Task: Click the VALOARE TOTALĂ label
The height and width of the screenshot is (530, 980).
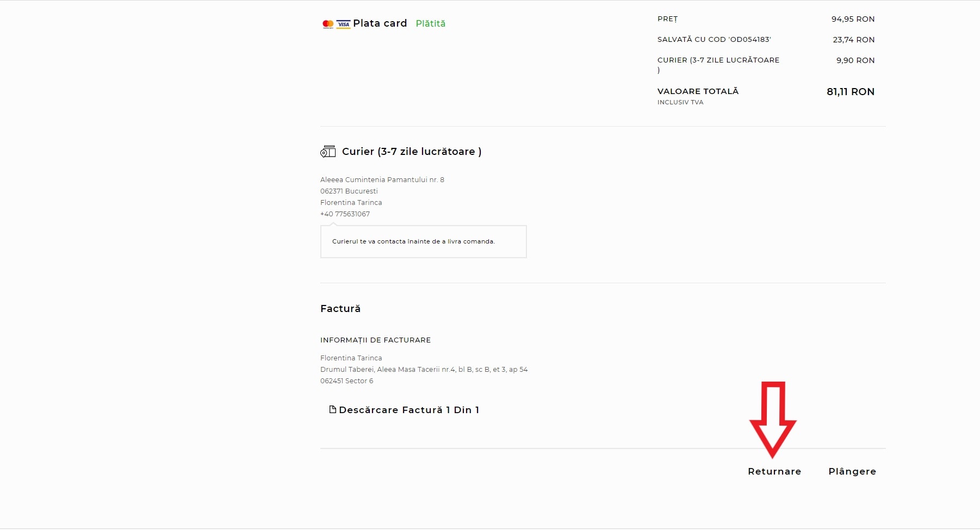Action: pyautogui.click(x=698, y=91)
